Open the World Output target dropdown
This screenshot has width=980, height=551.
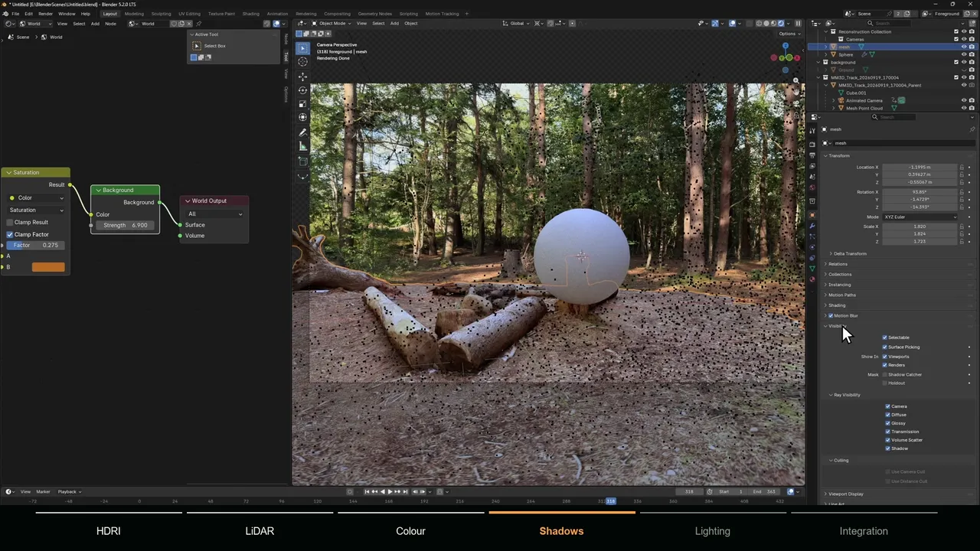point(215,214)
